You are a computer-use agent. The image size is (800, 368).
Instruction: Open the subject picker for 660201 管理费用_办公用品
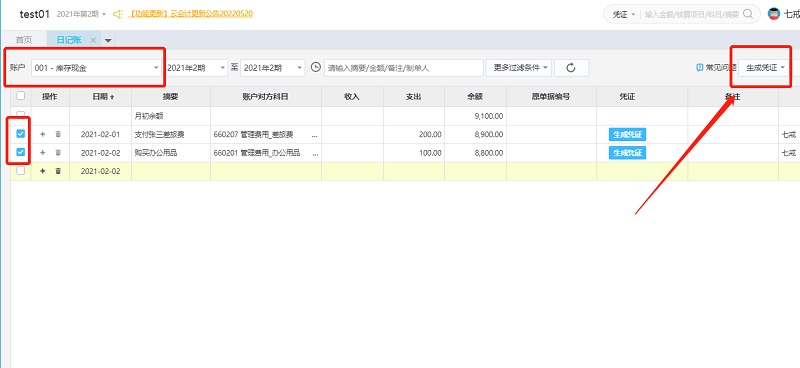tap(314, 153)
